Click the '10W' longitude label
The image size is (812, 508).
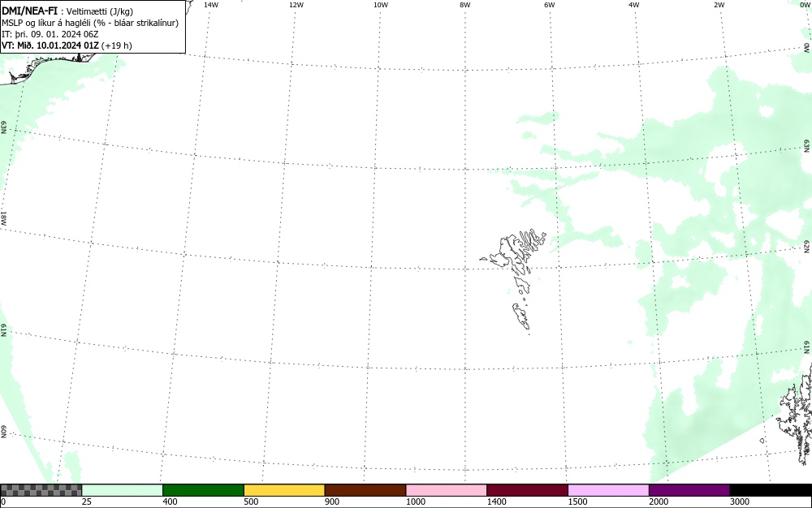(381, 5)
